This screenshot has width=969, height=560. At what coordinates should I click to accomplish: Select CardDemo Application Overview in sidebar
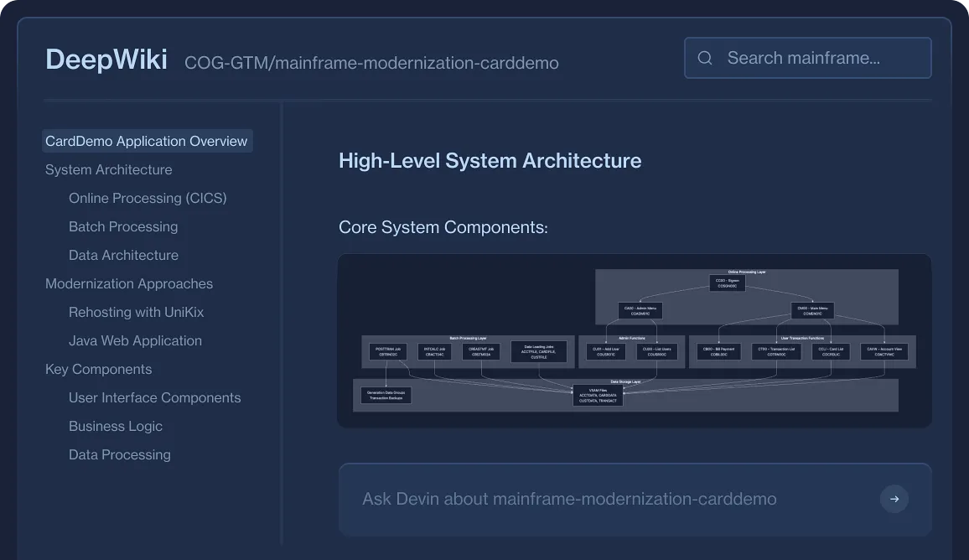[x=147, y=141]
